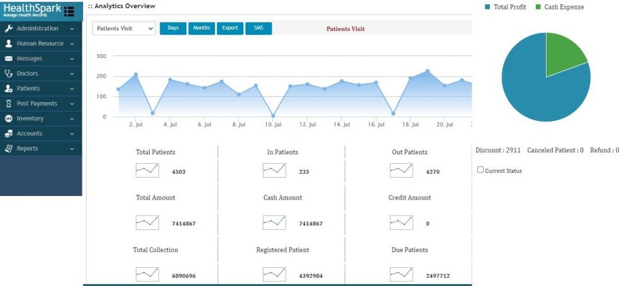Image resolution: width=644 pixels, height=286 pixels.
Task: Expand the Reports chevron
Action: tap(72, 149)
